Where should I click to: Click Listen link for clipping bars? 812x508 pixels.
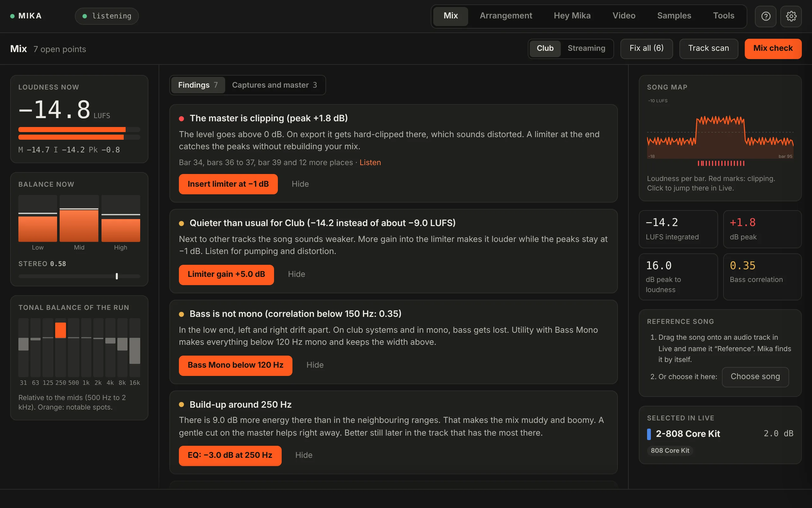[x=370, y=163]
